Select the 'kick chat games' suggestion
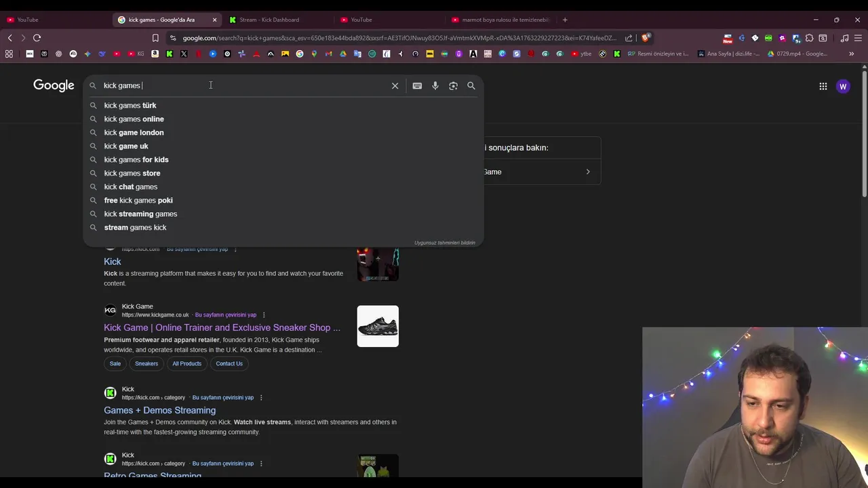Screen dimensions: 868x488 [x=283, y=186]
